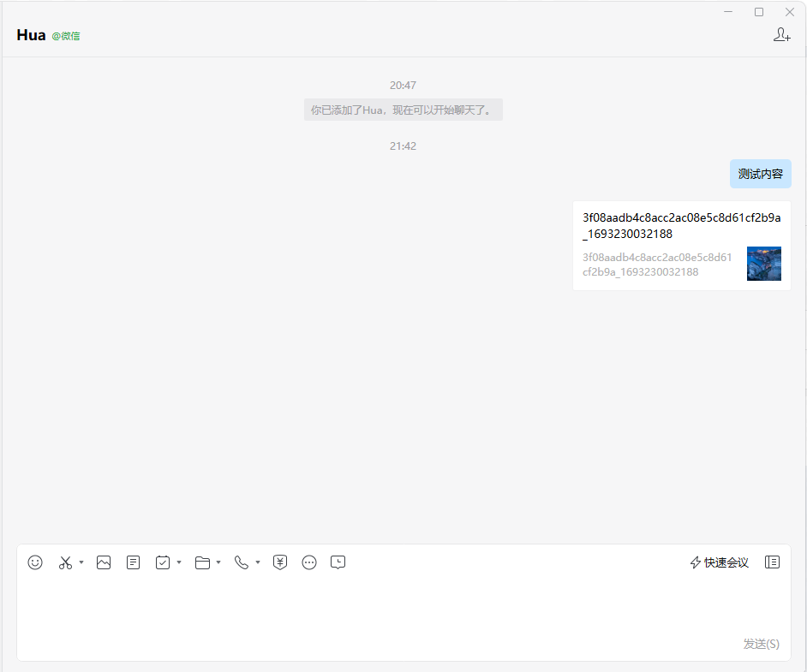Send an image via picture icon
807x672 pixels.
tap(104, 562)
